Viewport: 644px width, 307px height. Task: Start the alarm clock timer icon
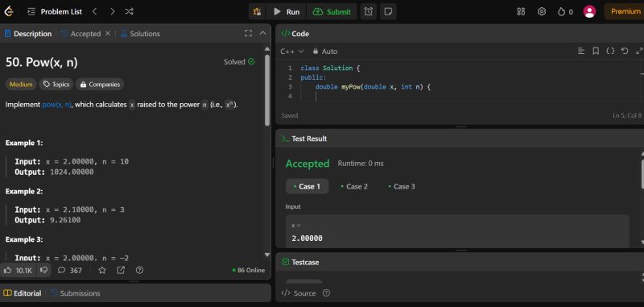pos(369,12)
